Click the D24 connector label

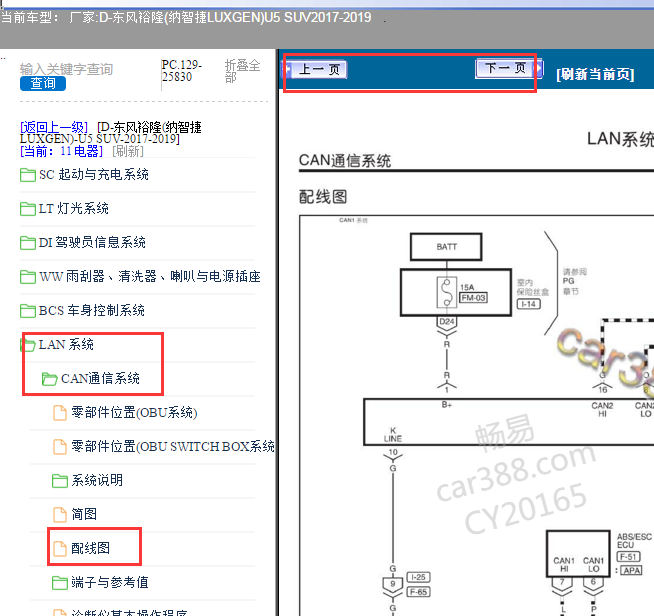pyautogui.click(x=446, y=322)
